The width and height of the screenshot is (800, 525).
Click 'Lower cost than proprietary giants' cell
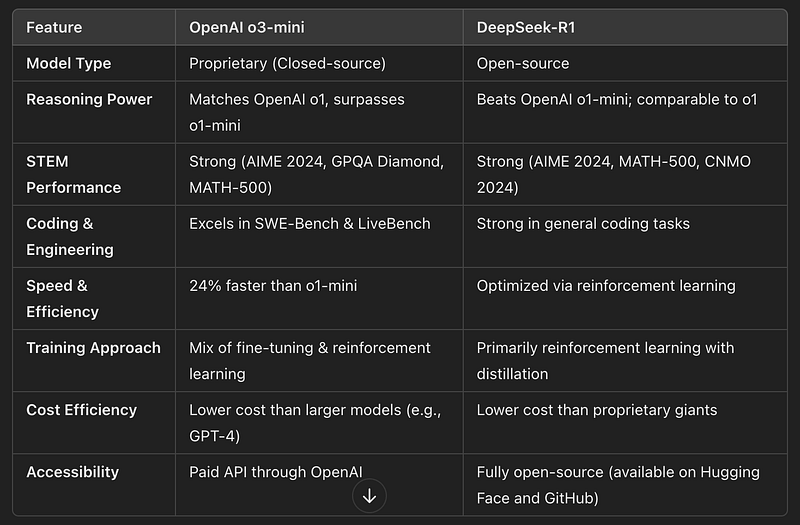[x=596, y=410]
